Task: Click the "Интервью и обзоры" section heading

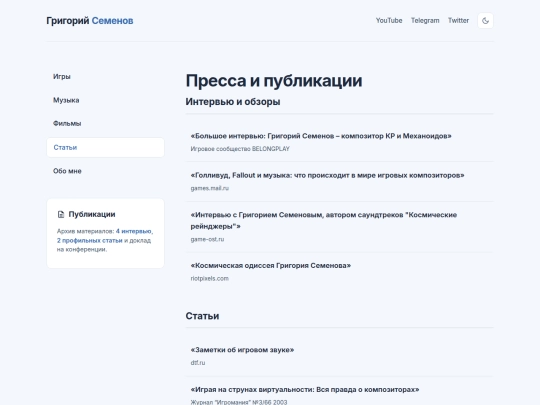Action: tap(233, 102)
